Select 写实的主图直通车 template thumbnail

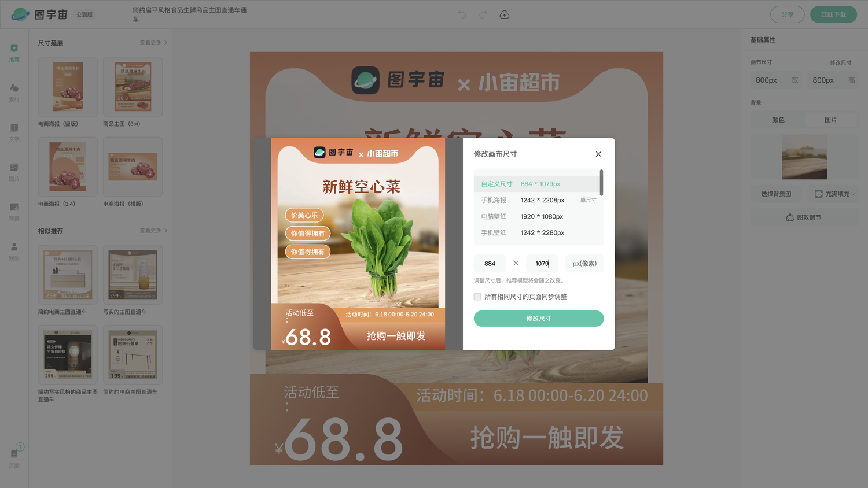[133, 275]
